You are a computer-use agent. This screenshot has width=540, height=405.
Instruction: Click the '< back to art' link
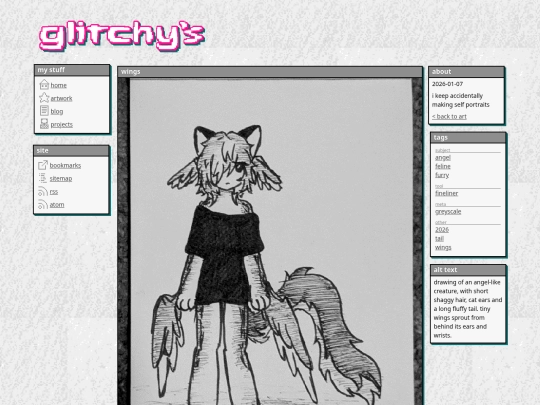(x=449, y=116)
